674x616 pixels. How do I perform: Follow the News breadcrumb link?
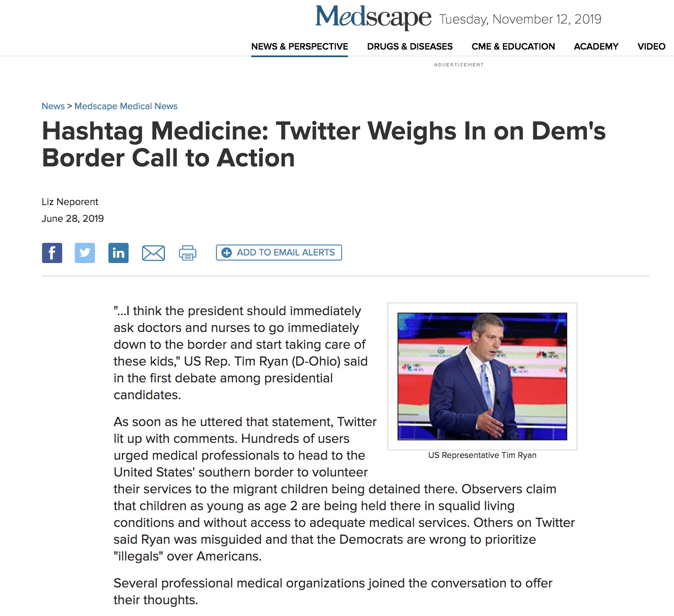(53, 106)
